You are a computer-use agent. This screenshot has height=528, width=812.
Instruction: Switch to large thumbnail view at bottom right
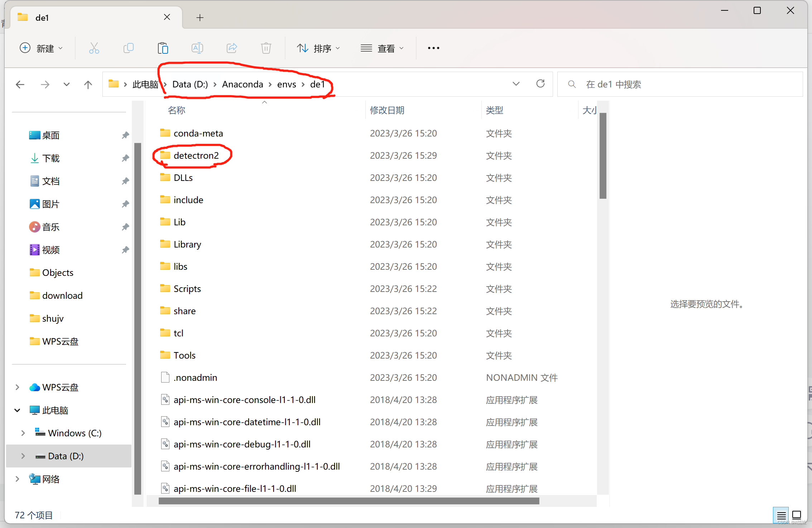[797, 515]
